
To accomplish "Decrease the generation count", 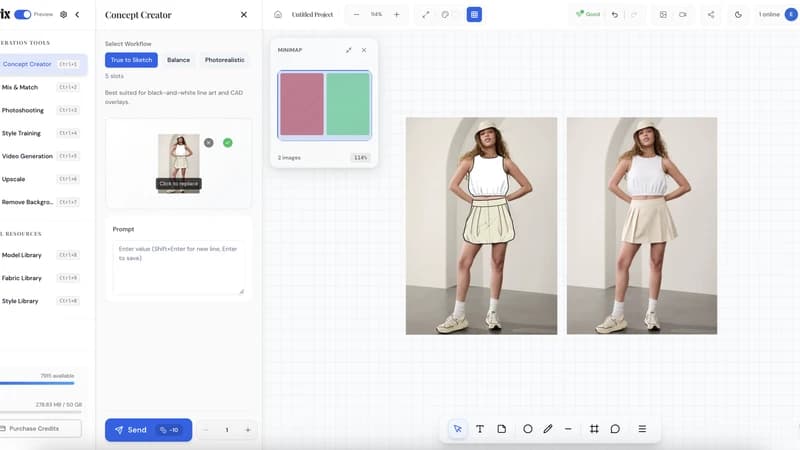I will (x=206, y=430).
